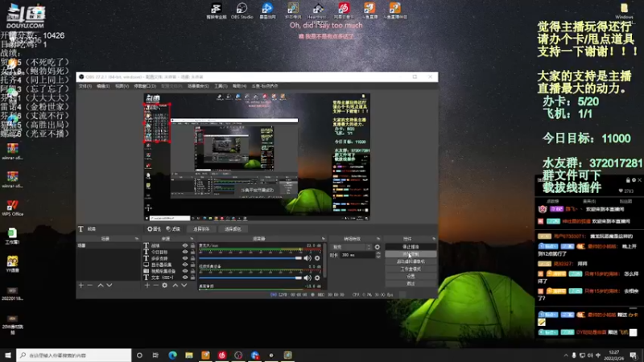The image size is (644, 362).
Task: Pop out the Scenes dock panel
Action: (136, 238)
